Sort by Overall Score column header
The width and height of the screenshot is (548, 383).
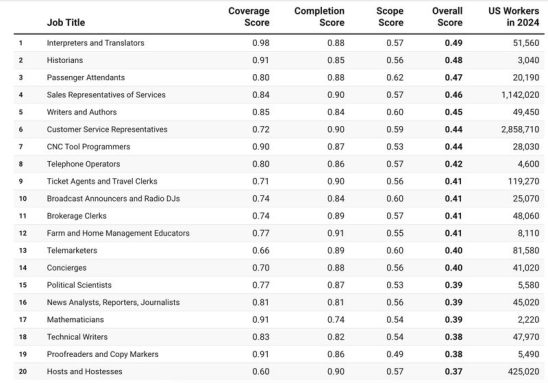pyautogui.click(x=447, y=17)
